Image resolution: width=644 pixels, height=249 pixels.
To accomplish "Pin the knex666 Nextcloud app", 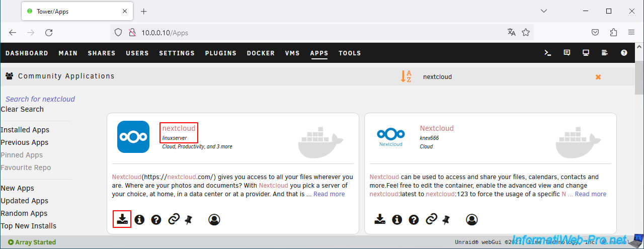I will [x=446, y=220].
